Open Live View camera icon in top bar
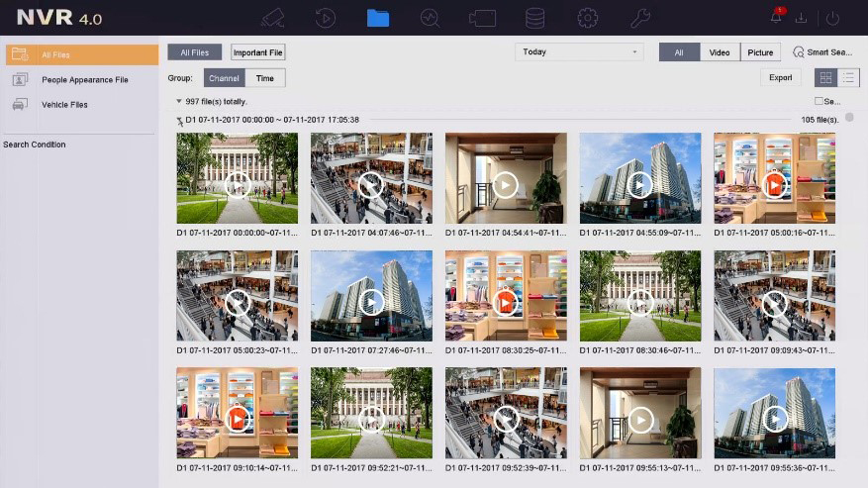 pyautogui.click(x=272, y=18)
